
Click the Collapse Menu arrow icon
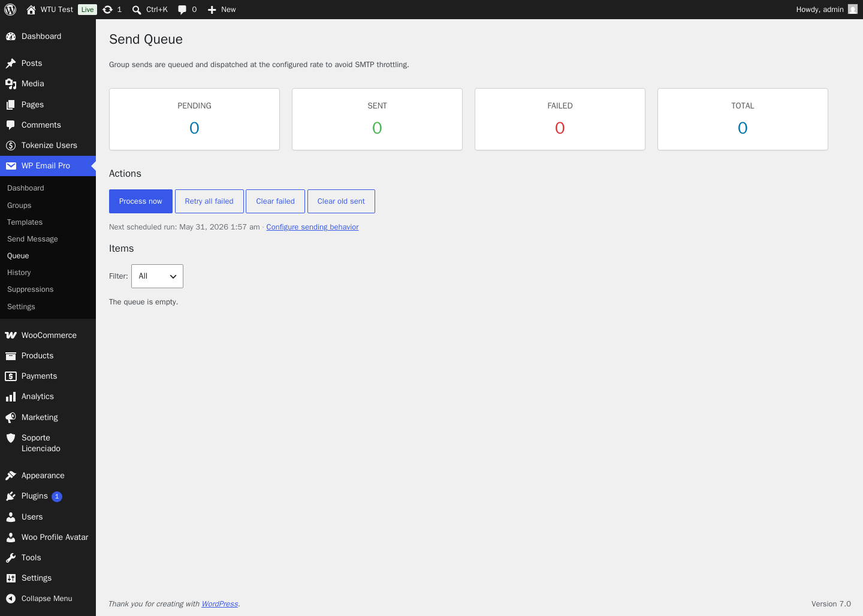11,599
